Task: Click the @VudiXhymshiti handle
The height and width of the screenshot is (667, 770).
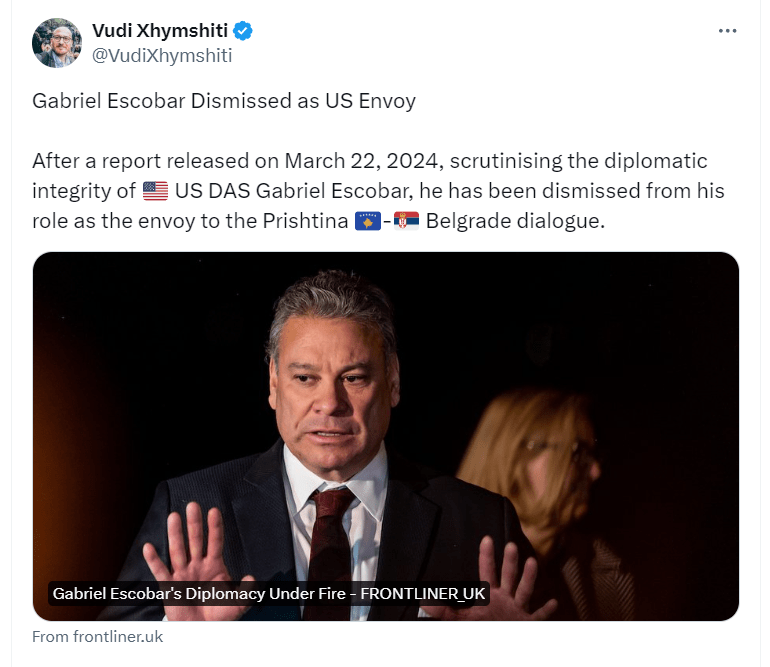Action: 161,56
